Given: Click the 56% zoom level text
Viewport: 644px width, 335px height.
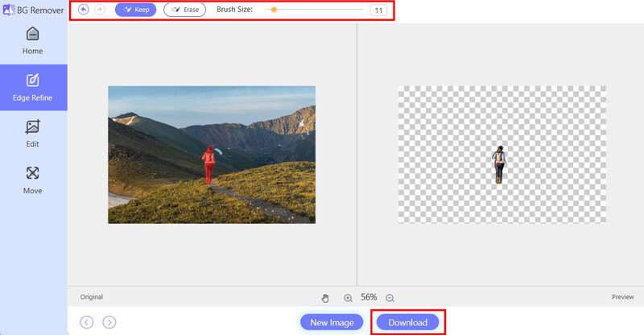Looking at the screenshot, I should tap(369, 297).
